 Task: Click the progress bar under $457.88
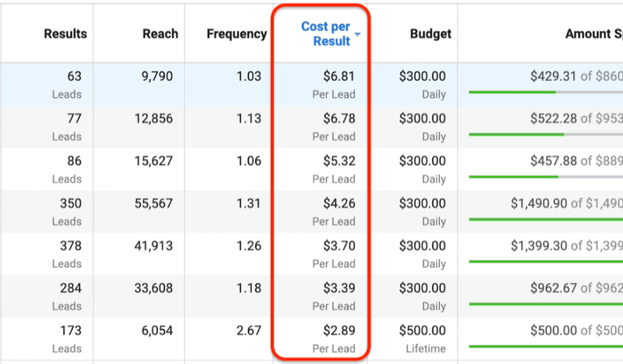[x=545, y=177]
